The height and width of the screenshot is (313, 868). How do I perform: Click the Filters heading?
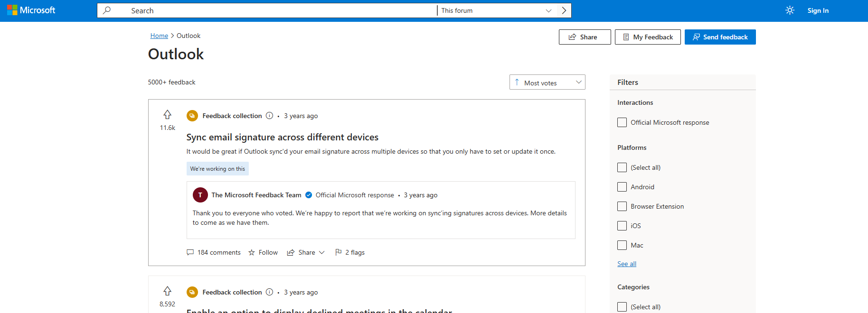(x=628, y=82)
